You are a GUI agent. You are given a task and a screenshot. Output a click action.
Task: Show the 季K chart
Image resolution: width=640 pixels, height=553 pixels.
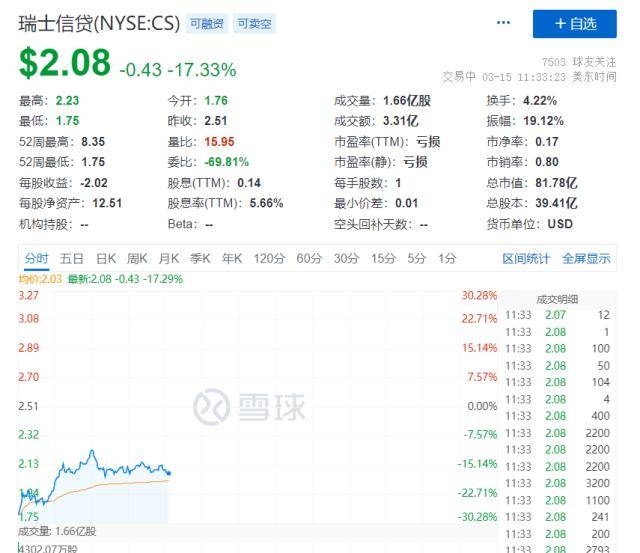coord(200,258)
